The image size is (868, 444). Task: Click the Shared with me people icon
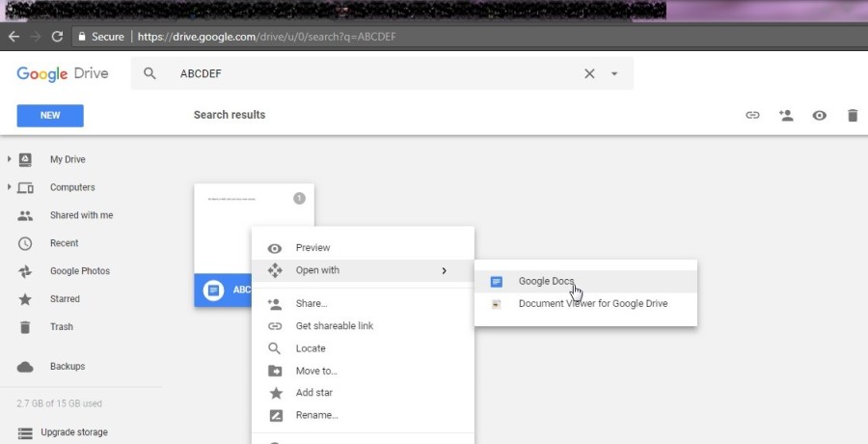25,215
